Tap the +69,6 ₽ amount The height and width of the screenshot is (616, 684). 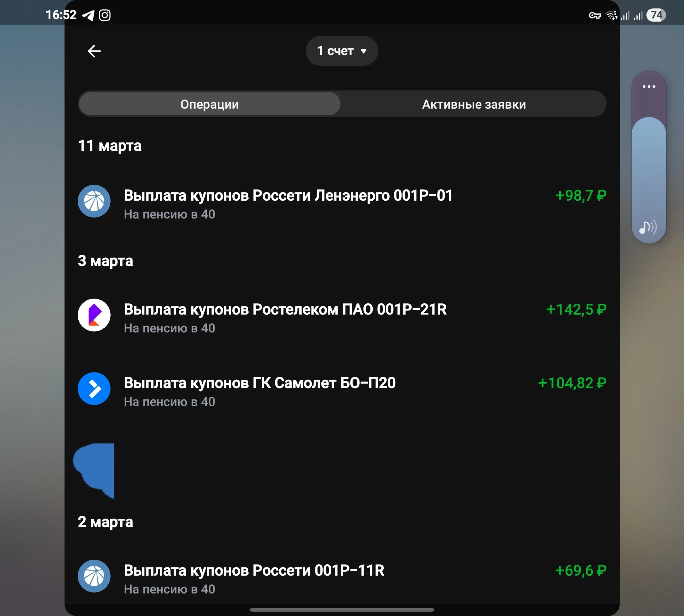581,571
